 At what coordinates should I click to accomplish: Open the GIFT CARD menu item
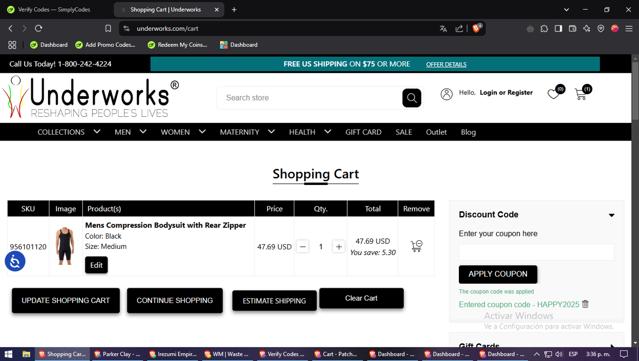(363, 132)
